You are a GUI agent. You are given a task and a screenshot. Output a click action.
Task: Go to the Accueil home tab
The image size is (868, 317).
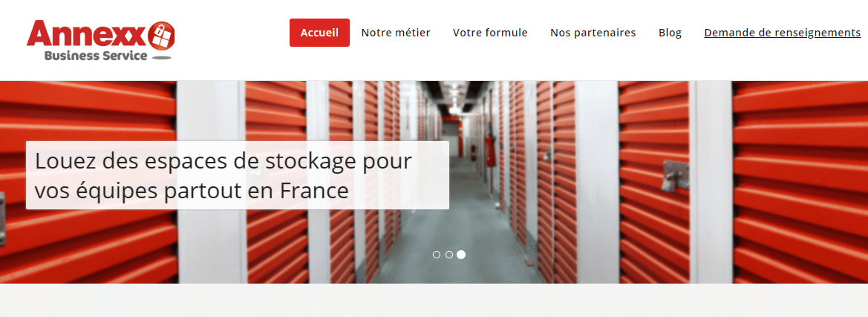(x=319, y=33)
